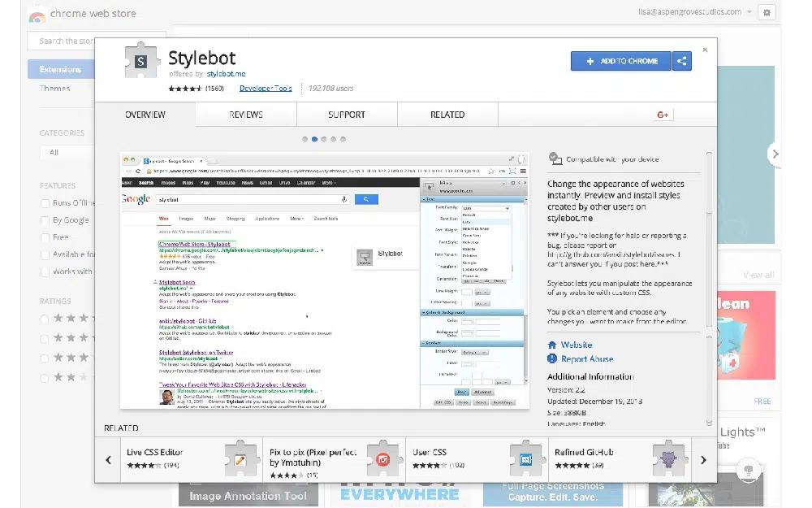Open the User CSS extension icon
The width and height of the screenshot is (812, 508).
[x=527, y=458]
